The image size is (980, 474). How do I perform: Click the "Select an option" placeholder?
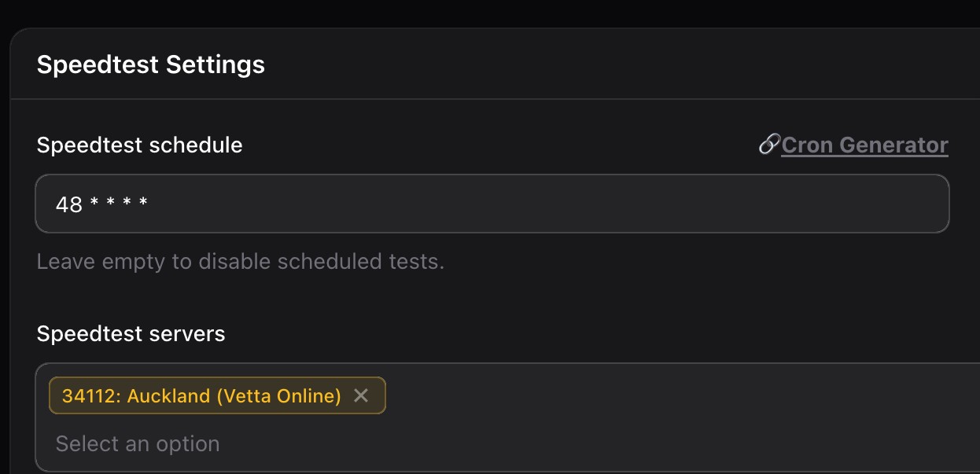[138, 443]
